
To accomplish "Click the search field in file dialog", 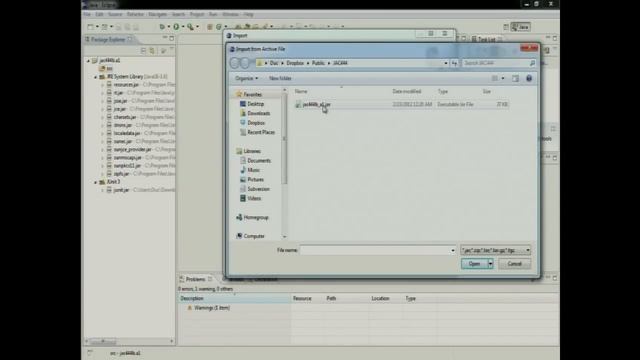I will click(499, 63).
